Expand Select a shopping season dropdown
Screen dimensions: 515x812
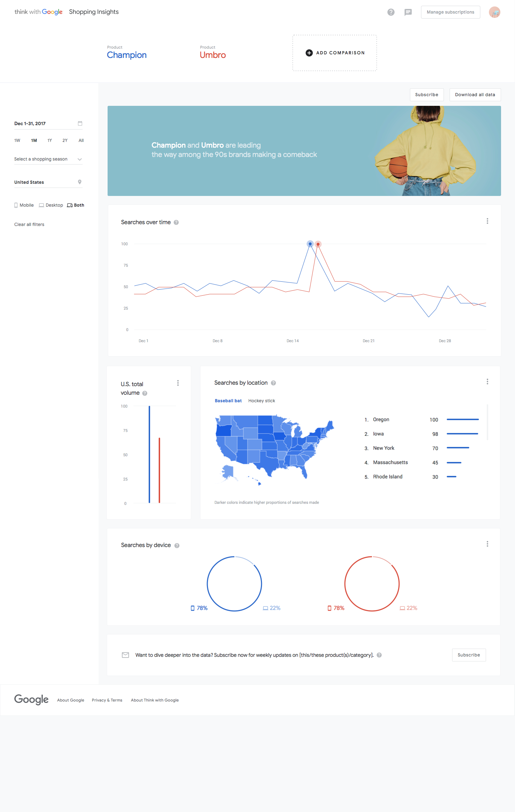(x=48, y=159)
